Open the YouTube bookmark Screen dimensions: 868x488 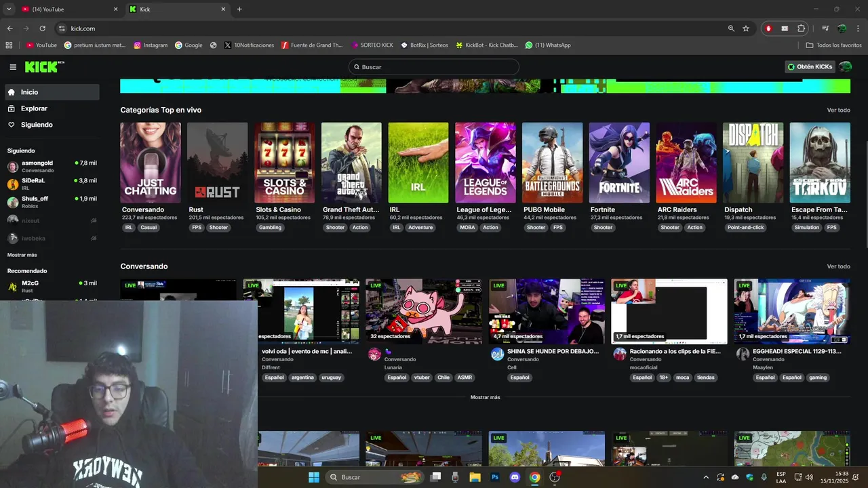41,45
